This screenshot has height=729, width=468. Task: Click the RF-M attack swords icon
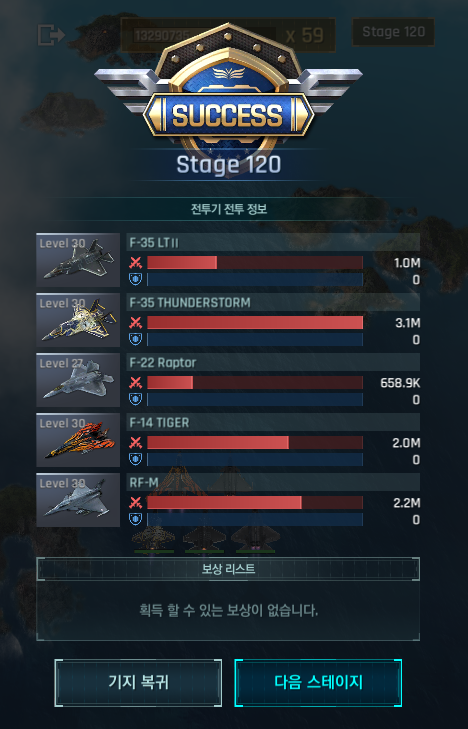[135, 503]
